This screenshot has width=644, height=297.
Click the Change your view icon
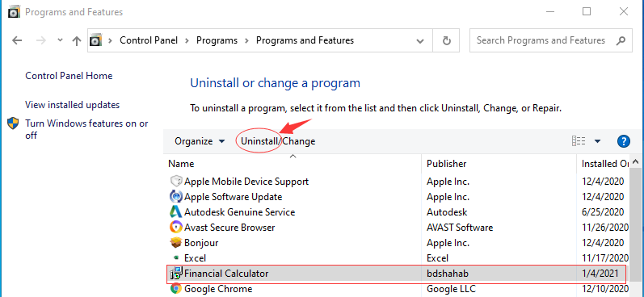click(x=579, y=141)
